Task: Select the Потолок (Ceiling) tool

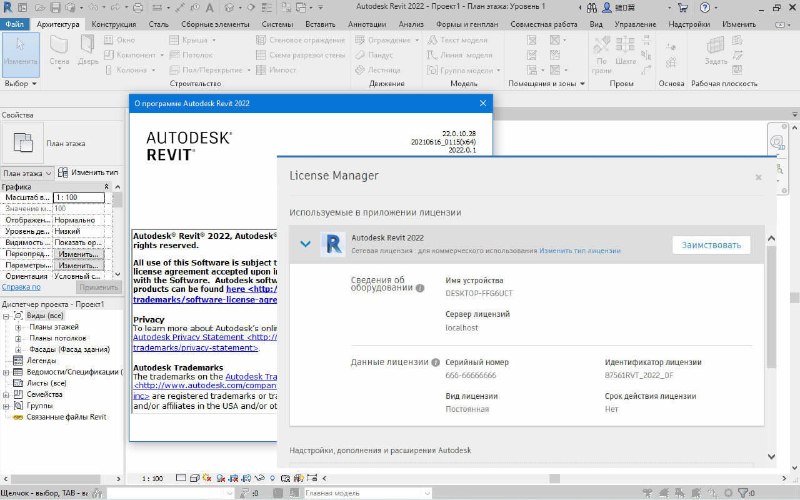Action: pyautogui.click(x=191, y=55)
